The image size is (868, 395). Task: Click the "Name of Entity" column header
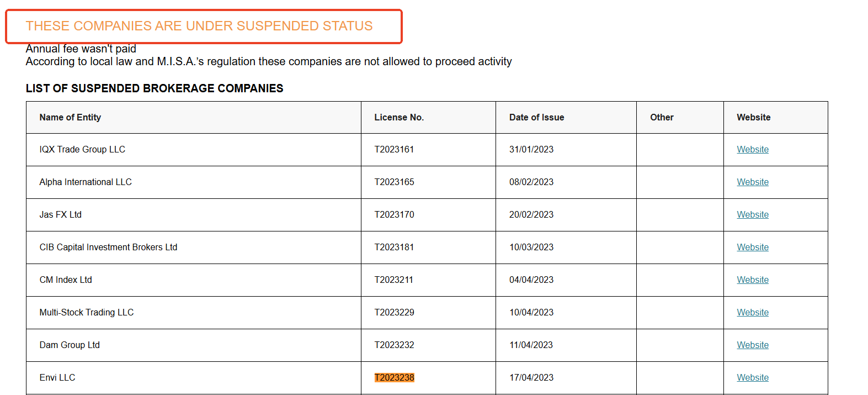[x=70, y=118]
